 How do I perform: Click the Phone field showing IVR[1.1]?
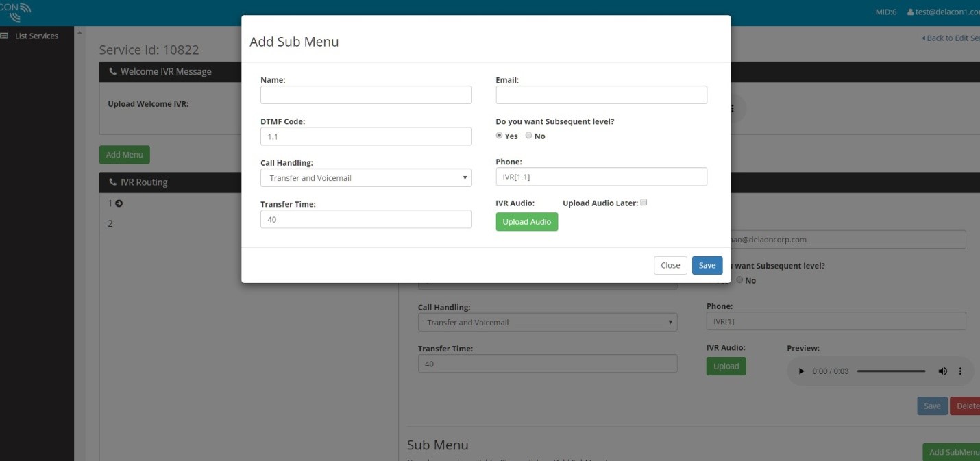click(x=601, y=177)
